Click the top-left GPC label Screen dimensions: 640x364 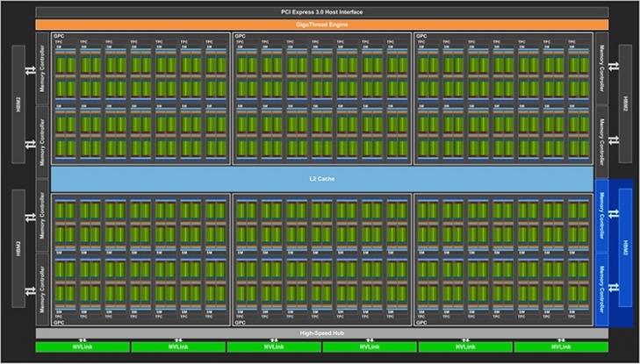[x=59, y=37]
